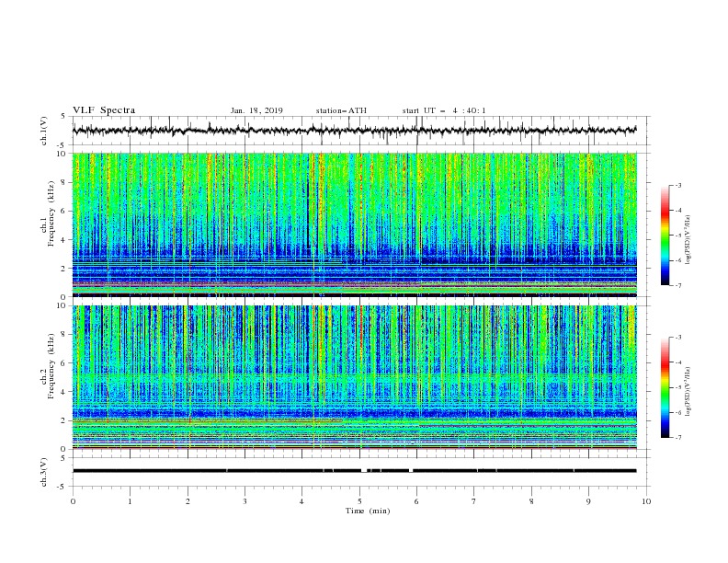Click time axis tick label "1"
Viewport: 728px width, 563px height.
[x=130, y=501]
